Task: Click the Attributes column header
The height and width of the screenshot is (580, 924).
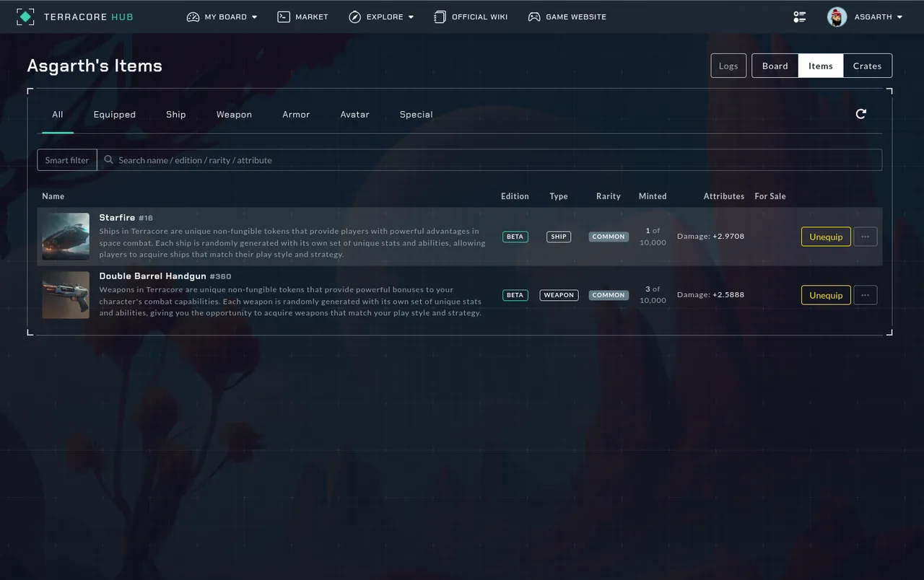Action: [724, 196]
